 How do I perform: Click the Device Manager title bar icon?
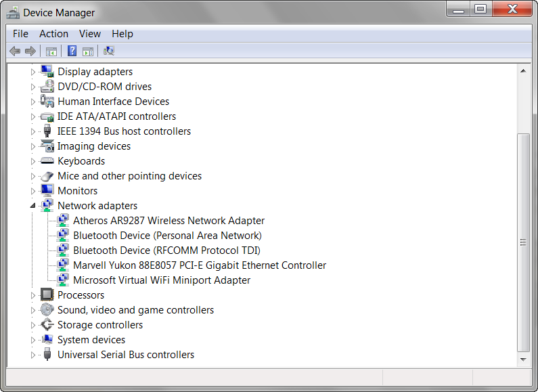coord(14,13)
